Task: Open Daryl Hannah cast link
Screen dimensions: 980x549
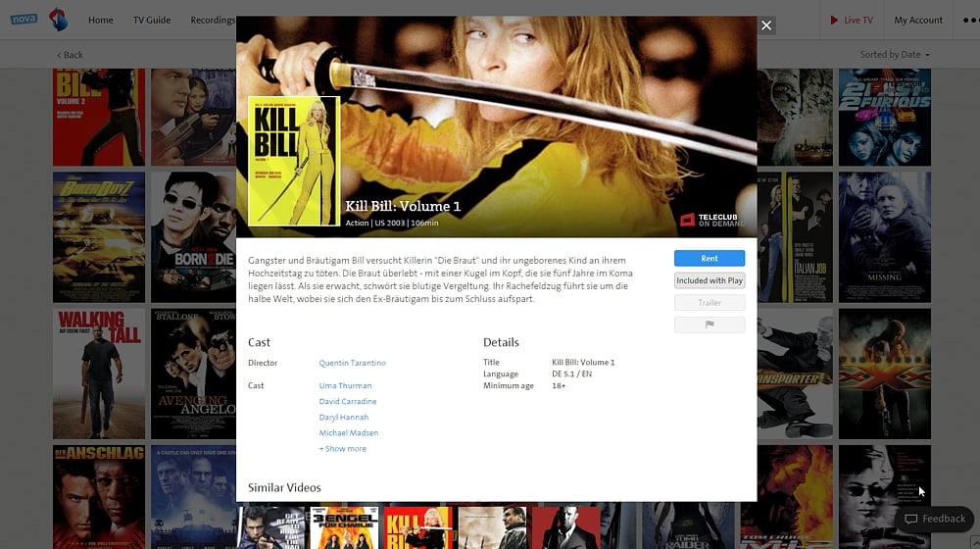Action: (344, 417)
